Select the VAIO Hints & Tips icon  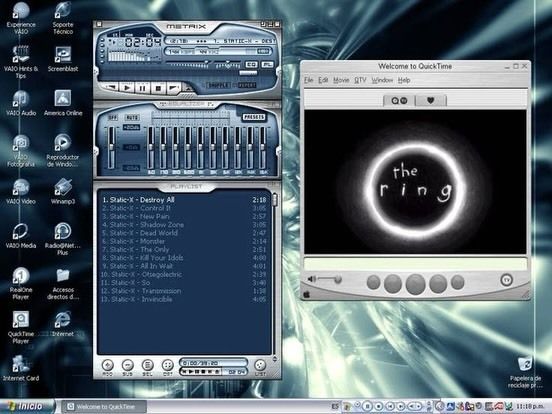point(21,62)
